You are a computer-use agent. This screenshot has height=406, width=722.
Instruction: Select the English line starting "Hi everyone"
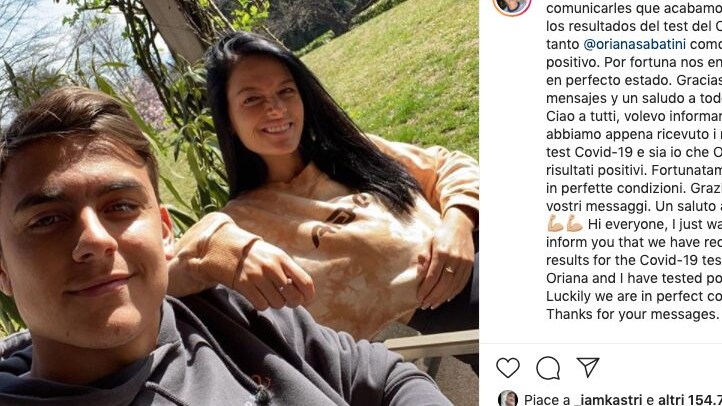655,224
